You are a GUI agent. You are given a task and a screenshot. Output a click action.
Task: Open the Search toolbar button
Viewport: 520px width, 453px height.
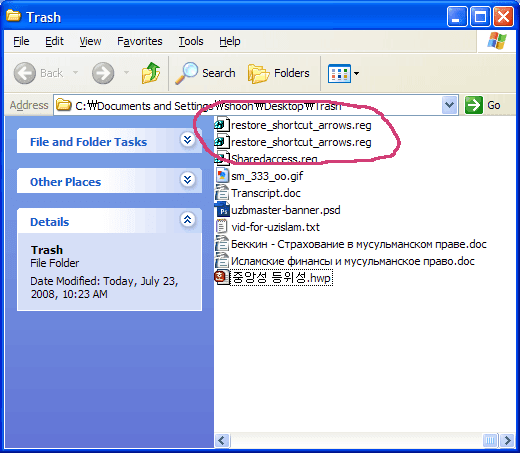click(x=205, y=73)
